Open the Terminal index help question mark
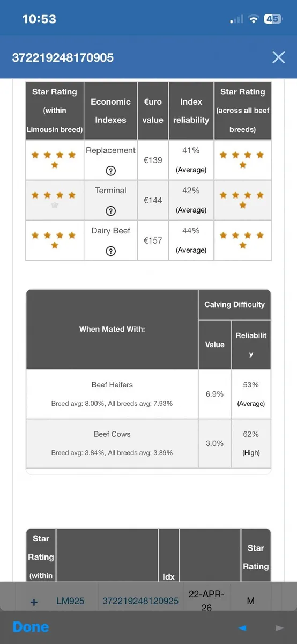The height and width of the screenshot is (644, 297). 111,211
